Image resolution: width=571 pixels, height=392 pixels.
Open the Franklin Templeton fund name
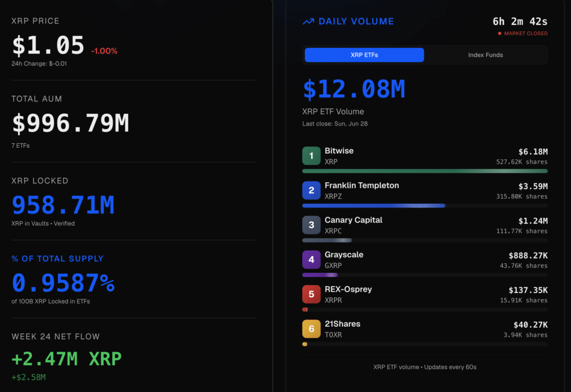coord(361,186)
